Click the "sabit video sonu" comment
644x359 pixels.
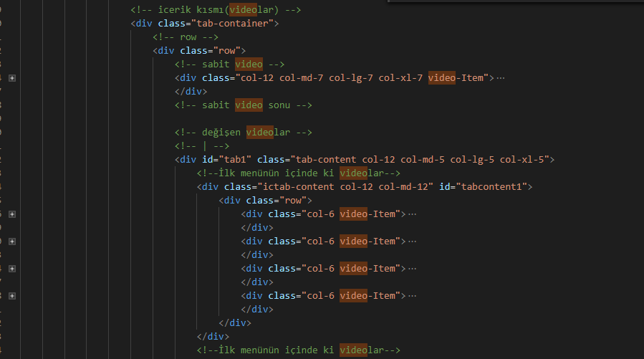click(244, 105)
